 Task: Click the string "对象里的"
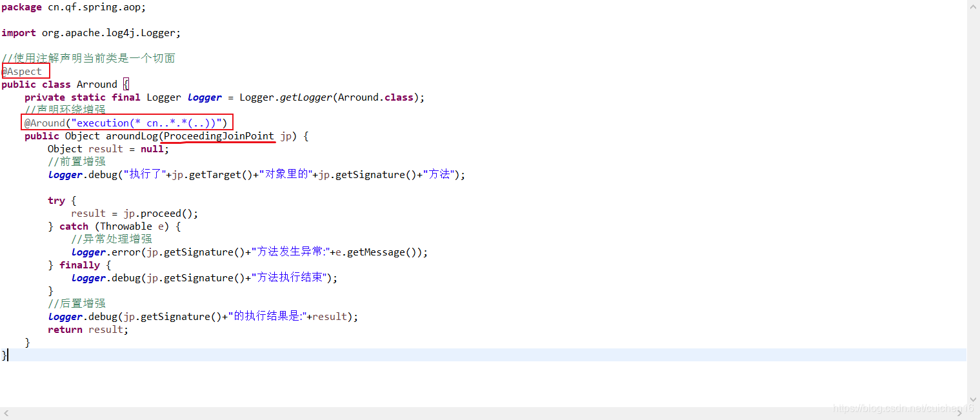coord(285,175)
